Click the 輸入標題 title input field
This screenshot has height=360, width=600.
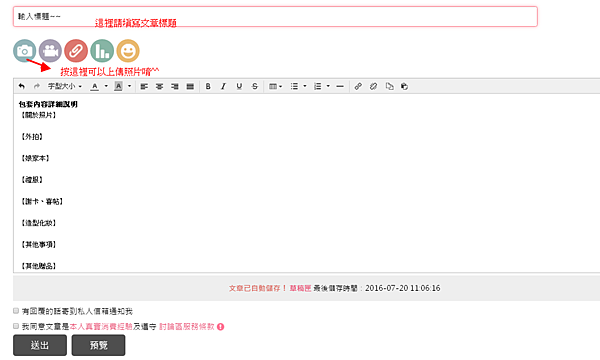275,16
